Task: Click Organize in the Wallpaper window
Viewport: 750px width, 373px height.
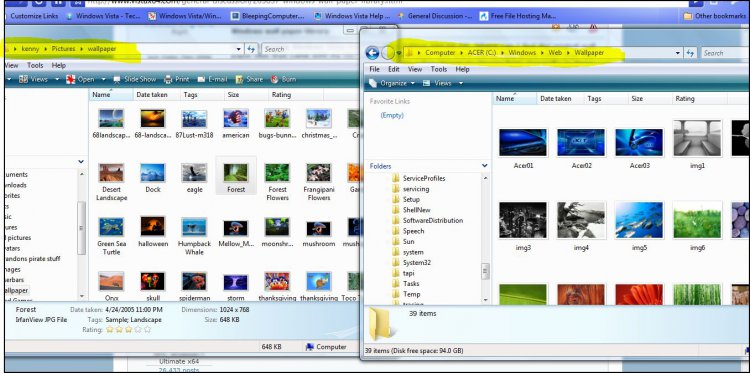Action: (392, 83)
